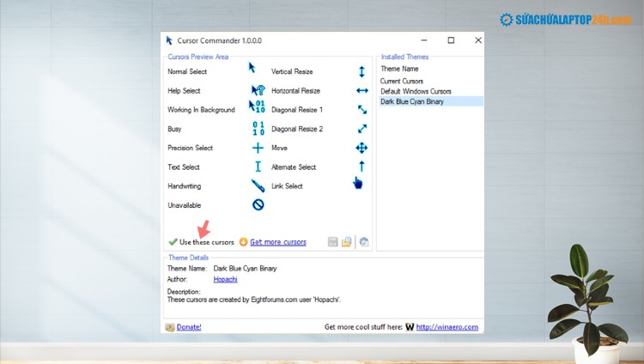Select Current Cursors in Installed Themes
644x364 pixels.
coord(430,81)
